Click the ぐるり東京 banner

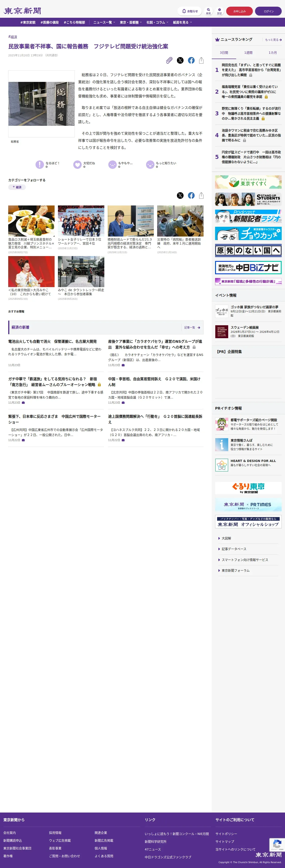coord(248,488)
